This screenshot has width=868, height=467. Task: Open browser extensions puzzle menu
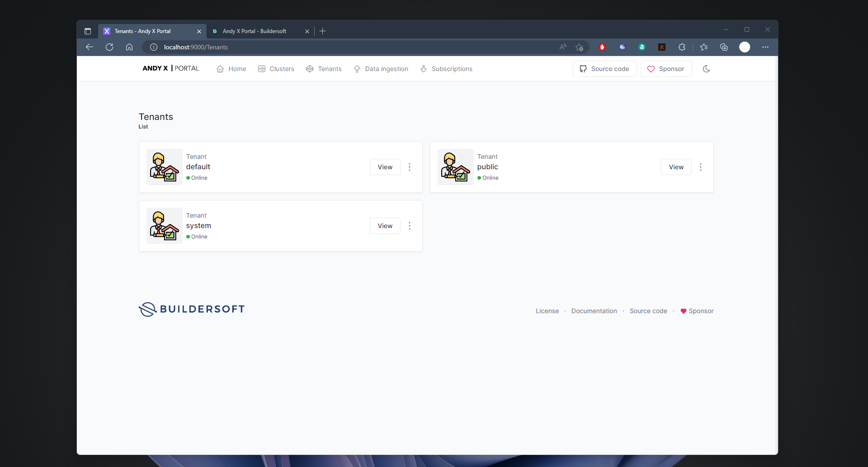pos(682,47)
